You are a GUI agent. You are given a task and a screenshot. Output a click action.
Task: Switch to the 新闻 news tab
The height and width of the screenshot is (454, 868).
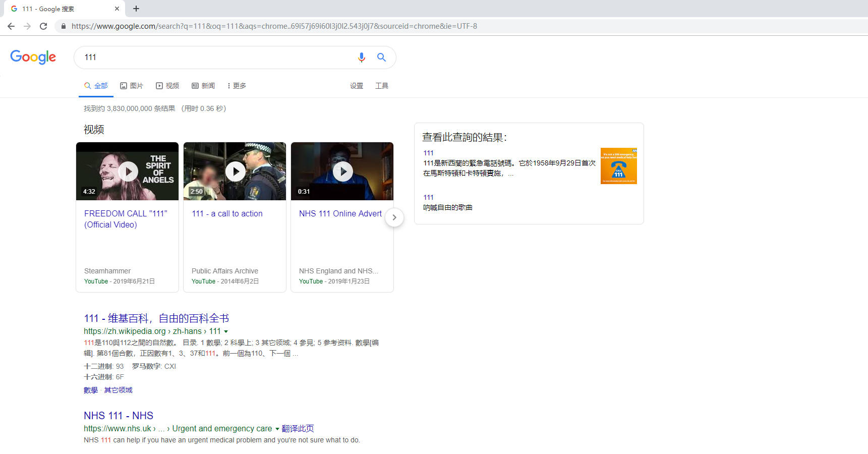203,86
